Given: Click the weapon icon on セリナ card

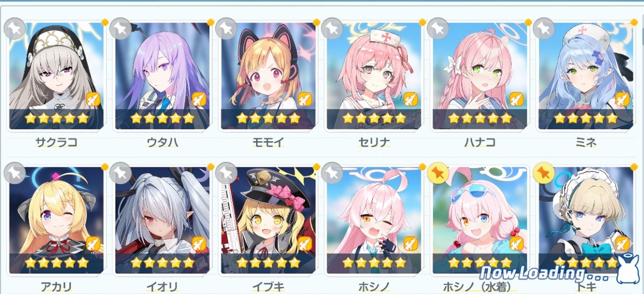Looking at the screenshot, I should point(410,99).
